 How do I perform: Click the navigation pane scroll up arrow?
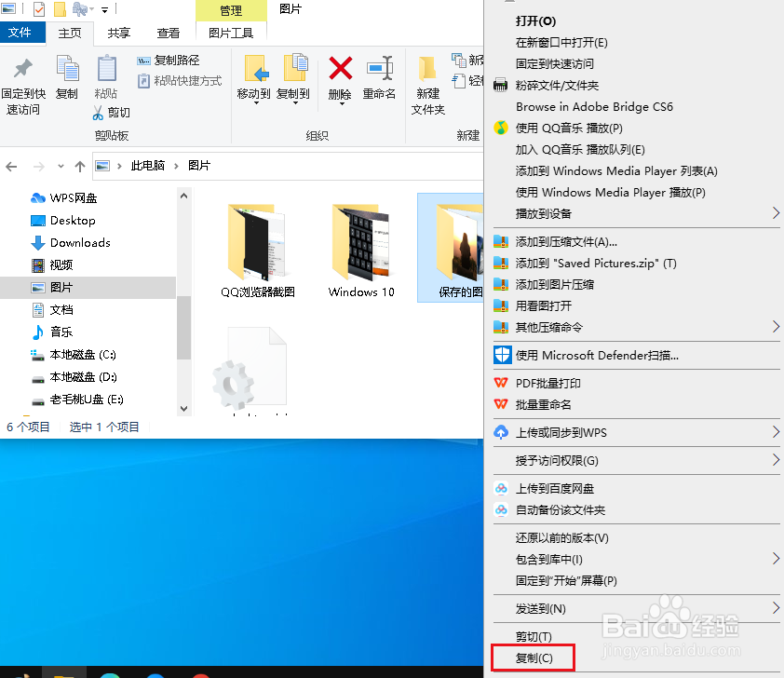click(x=183, y=196)
